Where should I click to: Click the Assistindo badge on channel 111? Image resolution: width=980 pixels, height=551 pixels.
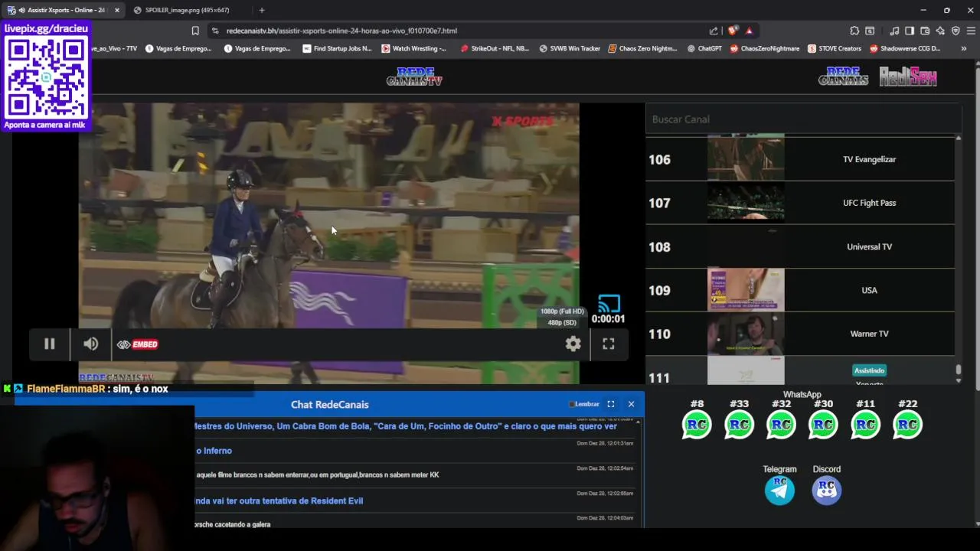click(x=869, y=370)
